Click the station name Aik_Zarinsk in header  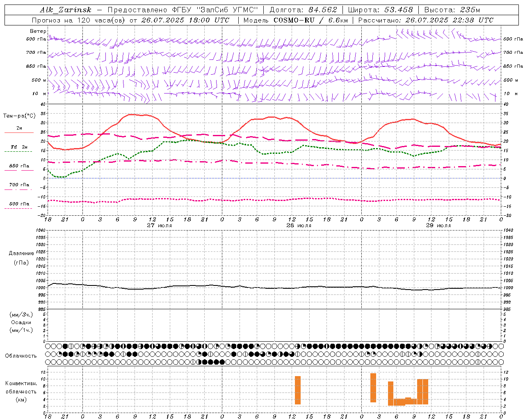tap(66, 10)
